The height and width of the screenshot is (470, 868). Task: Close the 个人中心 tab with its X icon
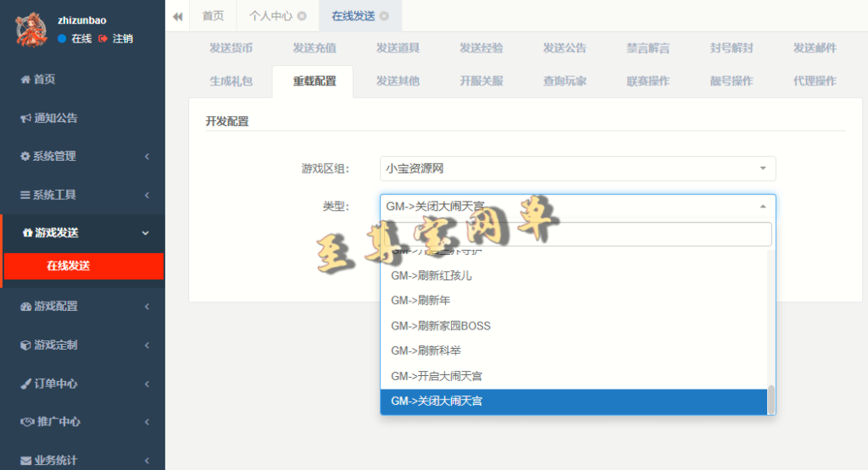[302, 16]
